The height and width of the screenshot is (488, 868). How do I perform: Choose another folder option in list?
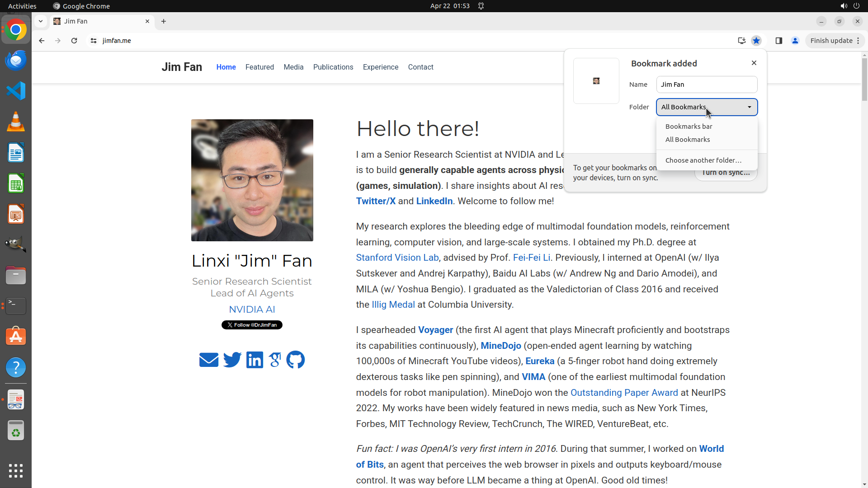(703, 160)
